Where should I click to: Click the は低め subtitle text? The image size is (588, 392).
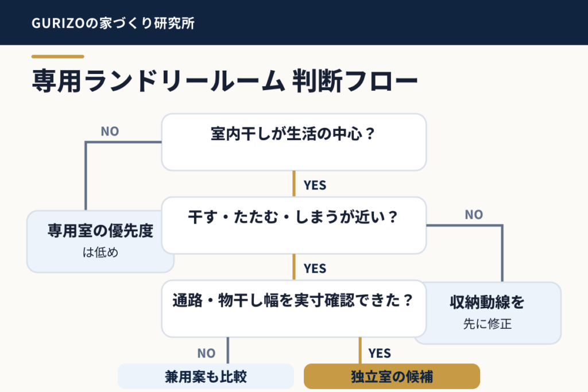coord(100,252)
